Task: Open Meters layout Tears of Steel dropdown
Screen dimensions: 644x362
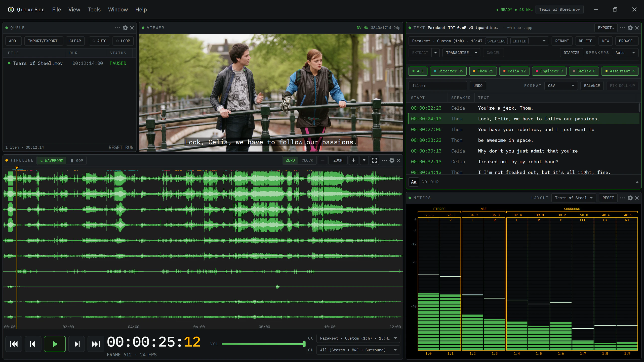Action: [574, 198]
